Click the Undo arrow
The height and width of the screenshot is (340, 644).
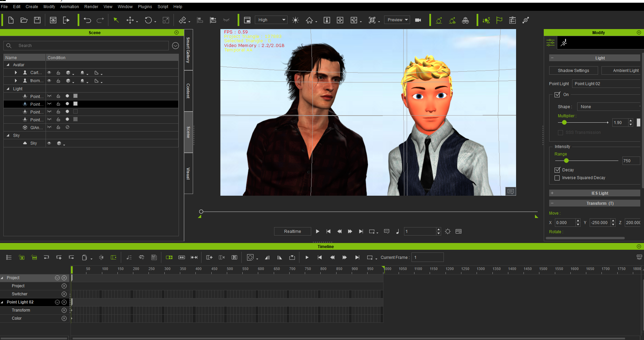[87, 20]
